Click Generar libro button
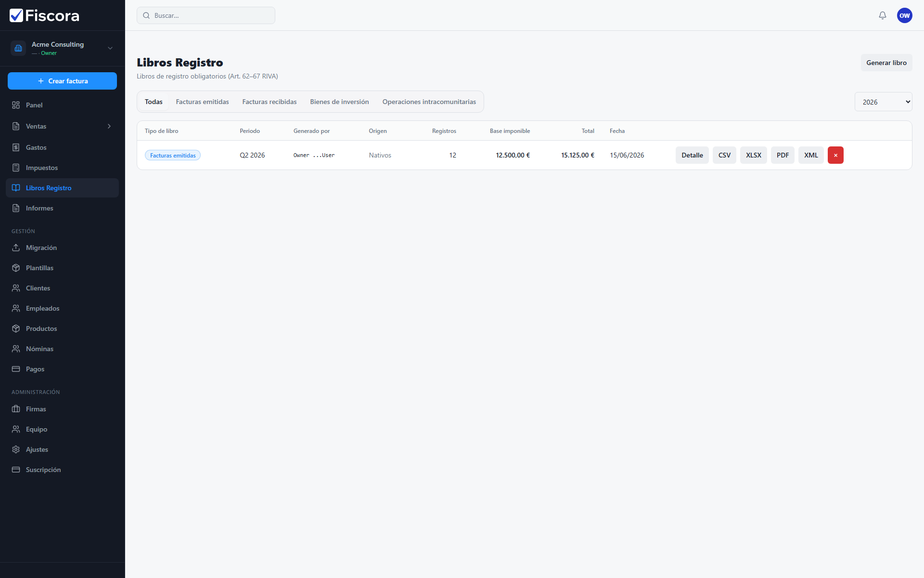Screen dimensions: 924x578 click(886, 63)
